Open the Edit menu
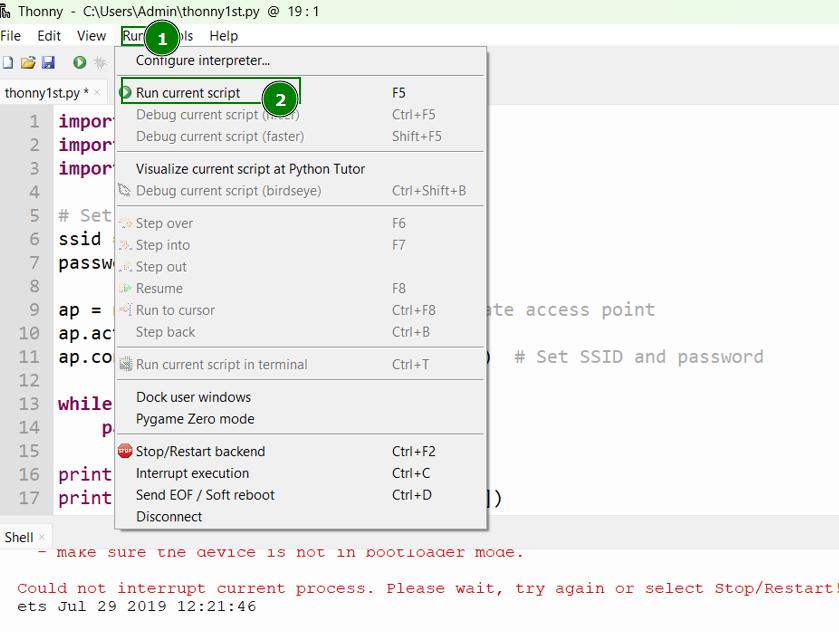839x632 pixels. [x=49, y=36]
